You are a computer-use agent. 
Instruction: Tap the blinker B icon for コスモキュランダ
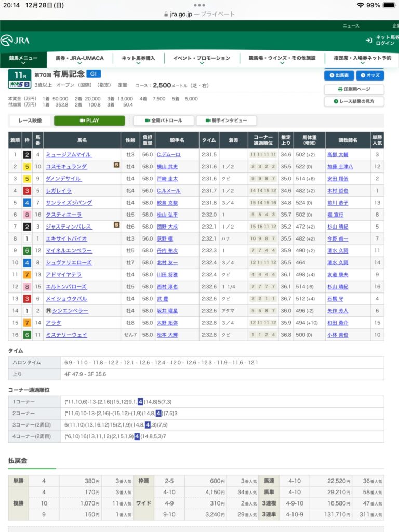coord(116,165)
